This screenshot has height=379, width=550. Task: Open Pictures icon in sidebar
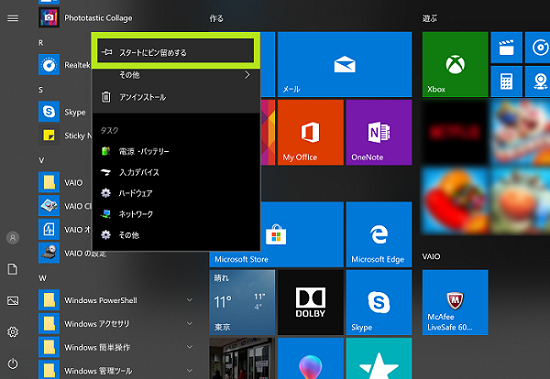tap(13, 301)
